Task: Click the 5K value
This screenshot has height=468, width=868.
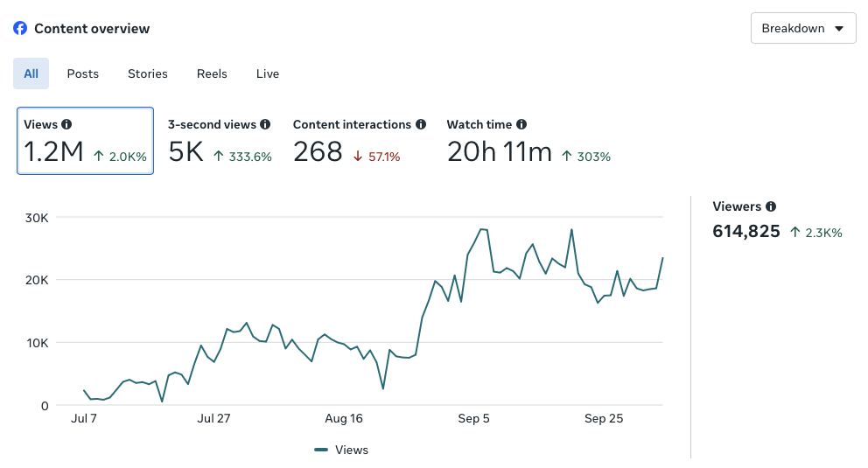Action: tap(186, 151)
